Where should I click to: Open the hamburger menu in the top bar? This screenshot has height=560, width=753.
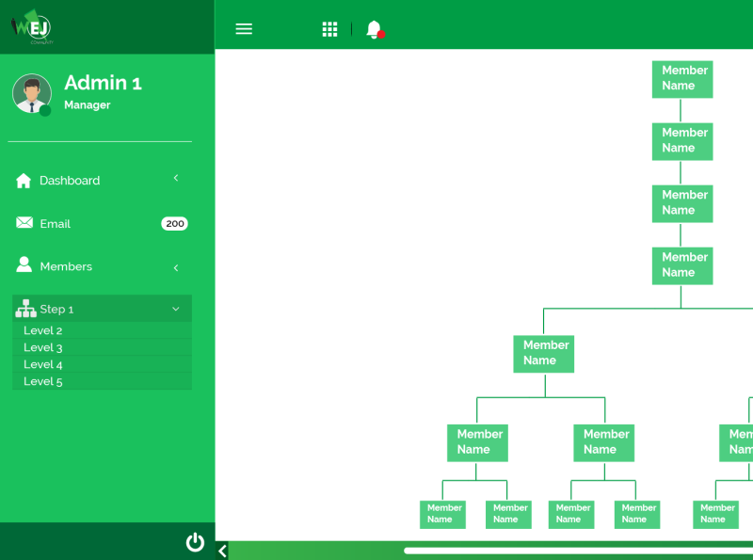(x=244, y=28)
